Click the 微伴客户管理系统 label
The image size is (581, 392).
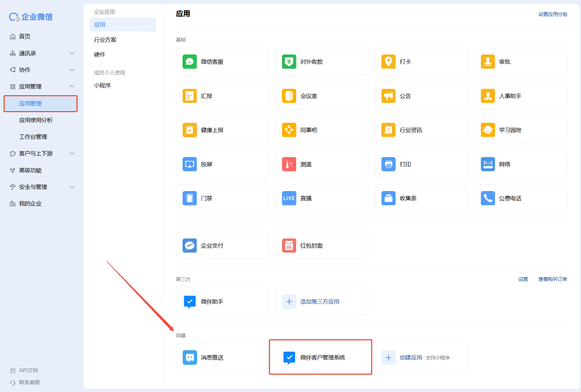[x=323, y=357]
